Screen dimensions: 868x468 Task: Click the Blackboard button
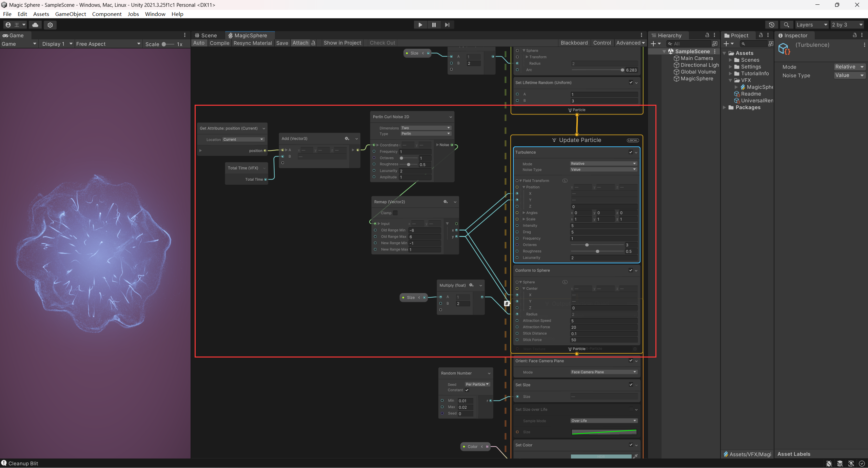click(x=574, y=43)
